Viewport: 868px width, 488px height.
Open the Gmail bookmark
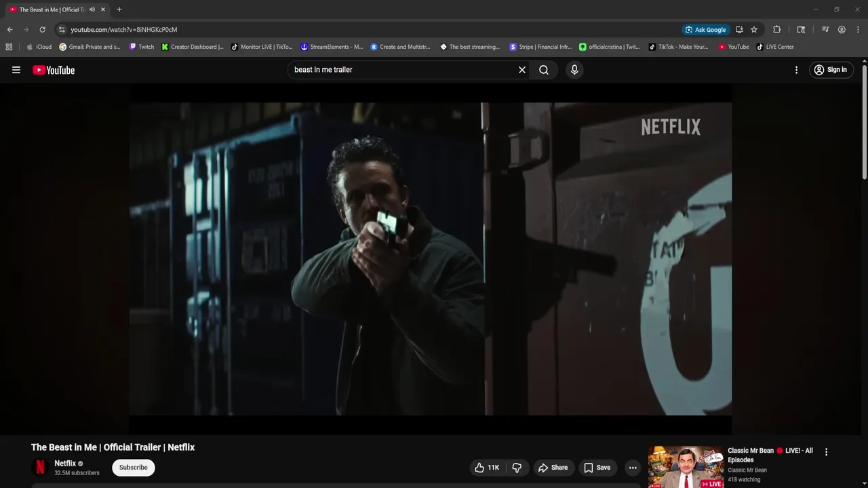(90, 47)
